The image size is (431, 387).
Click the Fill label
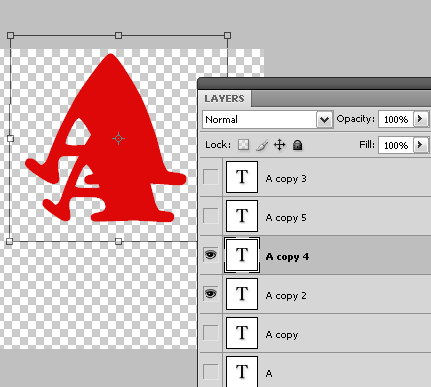tap(367, 145)
